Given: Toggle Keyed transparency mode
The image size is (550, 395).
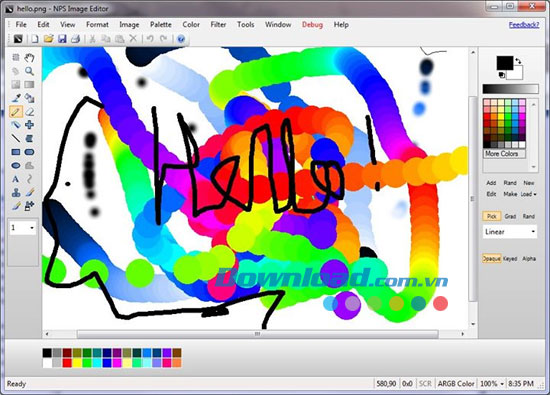Looking at the screenshot, I should pyautogui.click(x=510, y=259).
